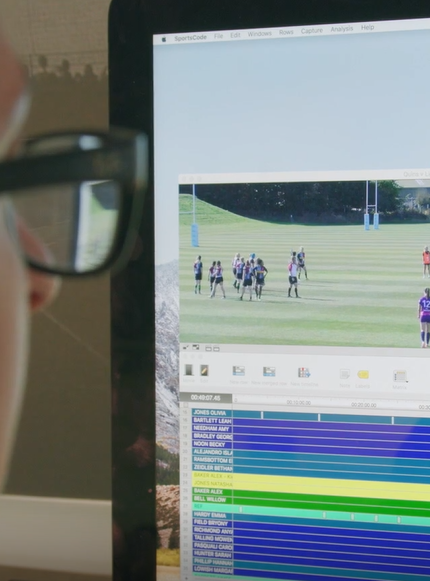Open the Apple menu

click(164, 39)
